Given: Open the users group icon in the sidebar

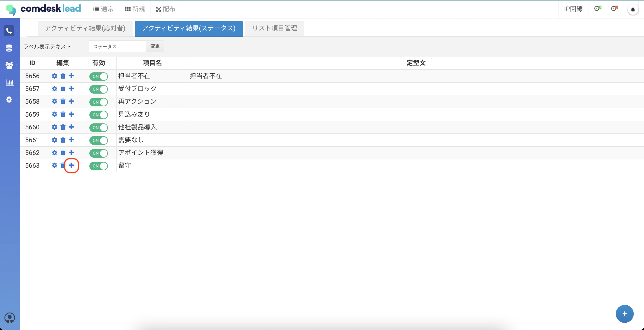Looking at the screenshot, I should click(x=9, y=65).
